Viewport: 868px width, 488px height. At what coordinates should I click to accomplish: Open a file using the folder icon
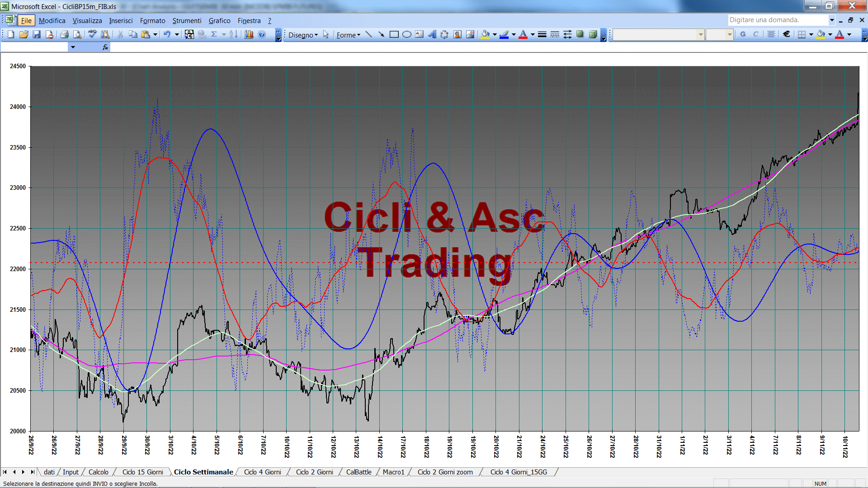point(24,34)
